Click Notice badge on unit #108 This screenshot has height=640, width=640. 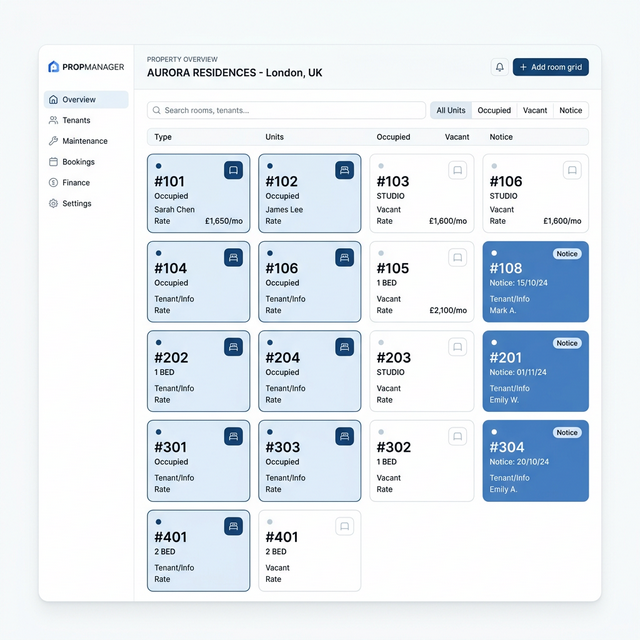tap(567, 254)
